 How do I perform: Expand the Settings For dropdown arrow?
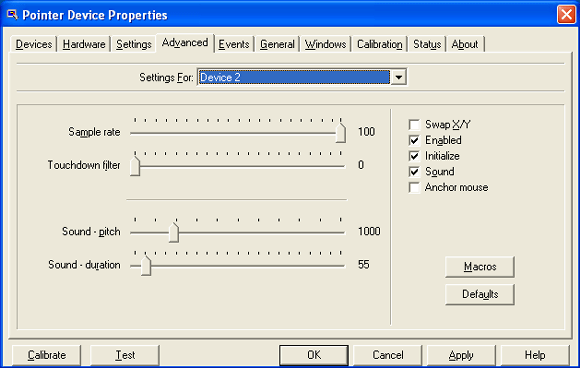tap(398, 77)
